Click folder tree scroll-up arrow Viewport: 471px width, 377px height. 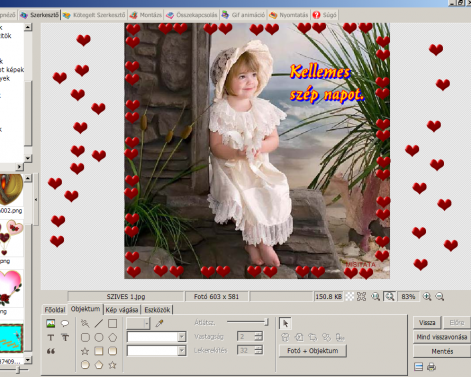28,27
